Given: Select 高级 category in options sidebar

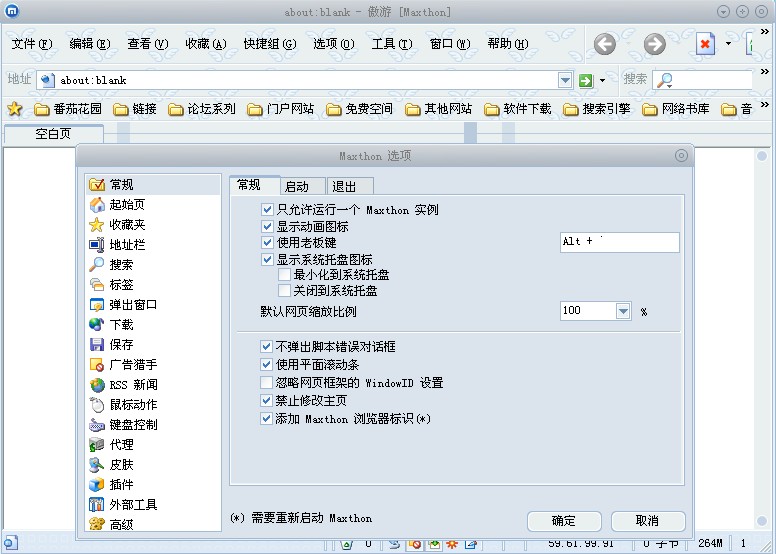Looking at the screenshot, I should (153, 524).
